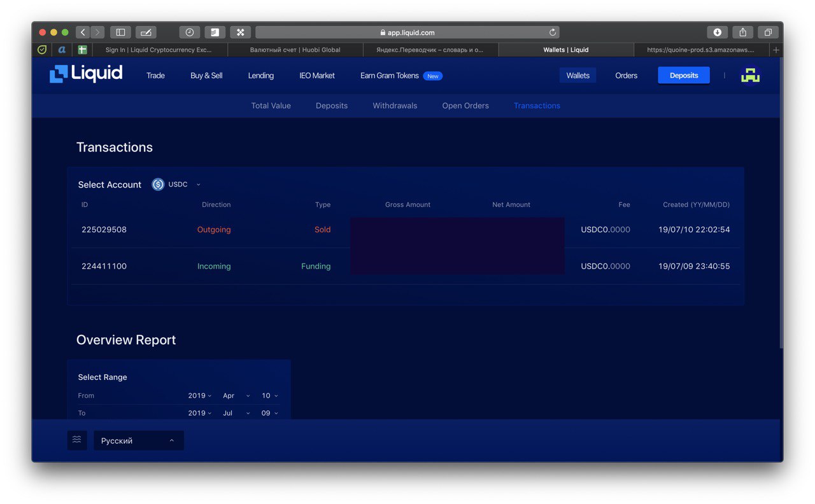
Task: Click the green spreadsheet pinned tab
Action: click(82, 50)
